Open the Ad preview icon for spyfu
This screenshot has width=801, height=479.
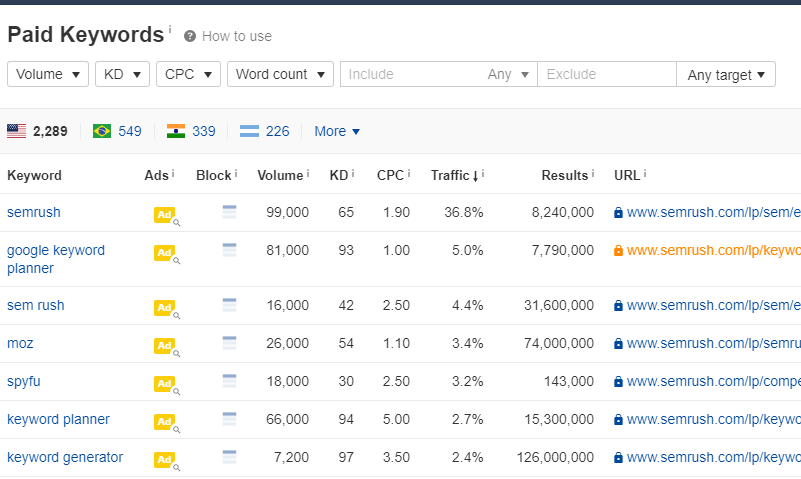[x=167, y=384]
